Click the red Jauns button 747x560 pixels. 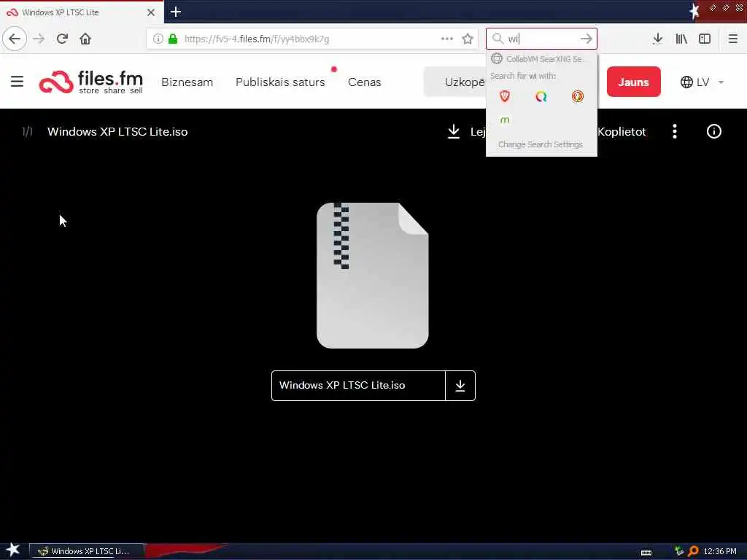click(x=634, y=82)
